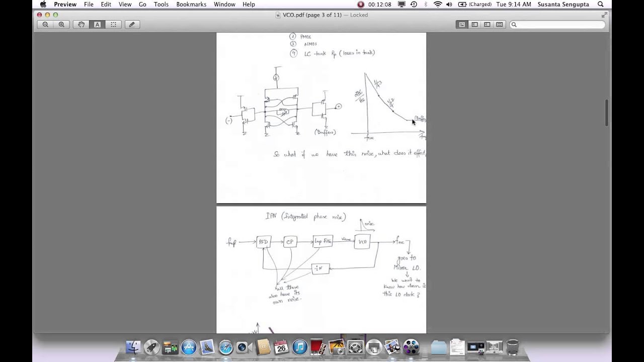Open the Go menu
Image resolution: width=644 pixels, height=362 pixels.
(142, 5)
